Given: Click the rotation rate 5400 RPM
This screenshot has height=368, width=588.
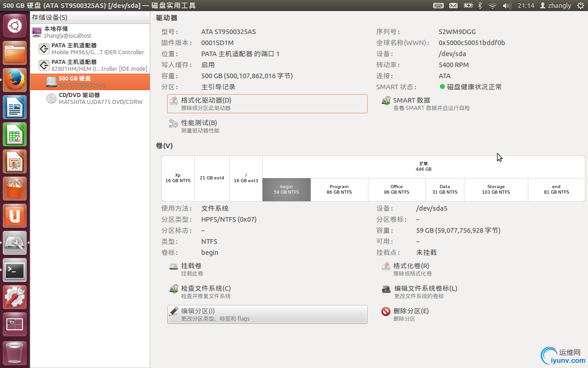Looking at the screenshot, I should point(454,65).
